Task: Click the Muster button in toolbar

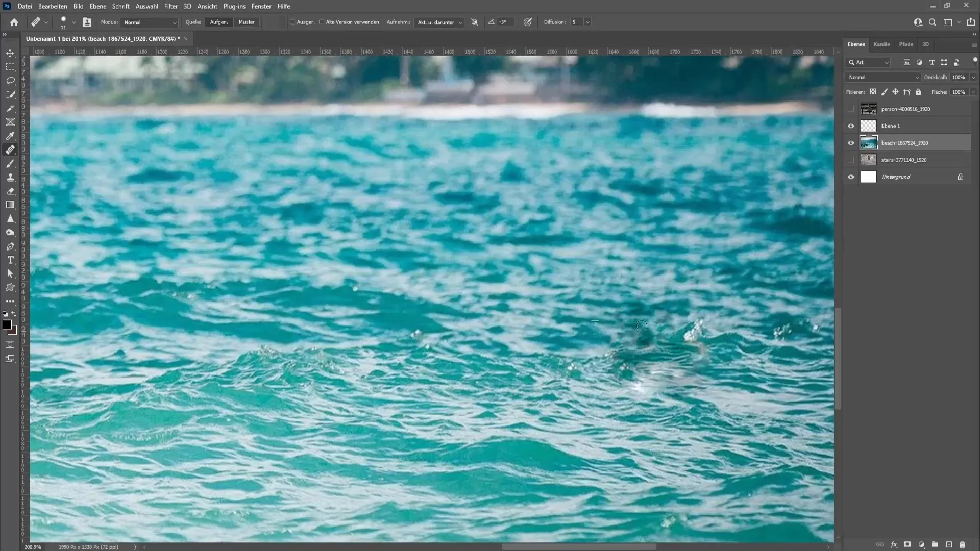Action: [246, 21]
